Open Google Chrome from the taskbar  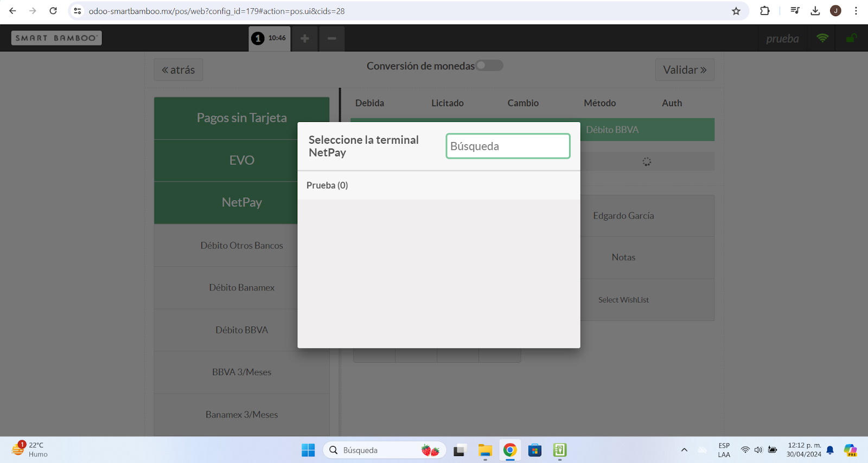(x=510, y=450)
